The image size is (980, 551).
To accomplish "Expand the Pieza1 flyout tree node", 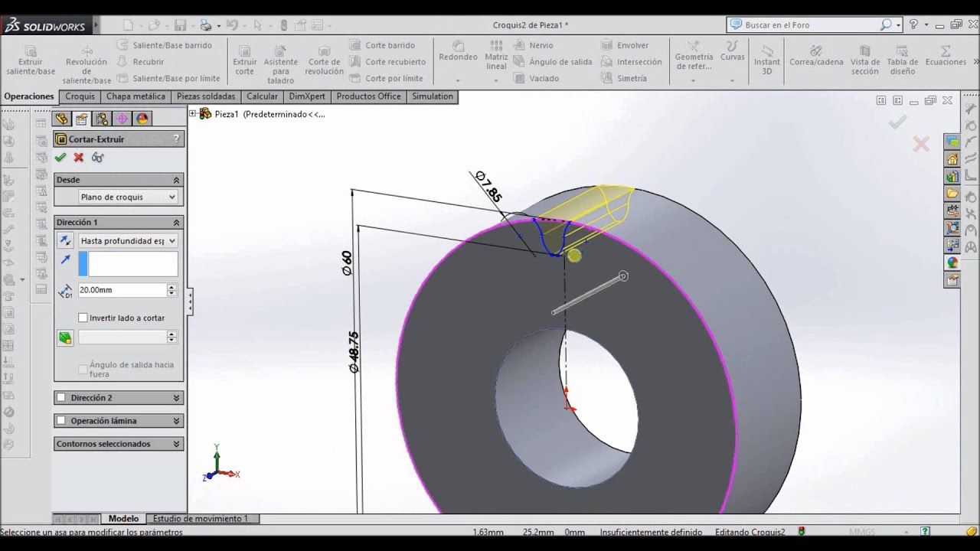I will [x=193, y=114].
